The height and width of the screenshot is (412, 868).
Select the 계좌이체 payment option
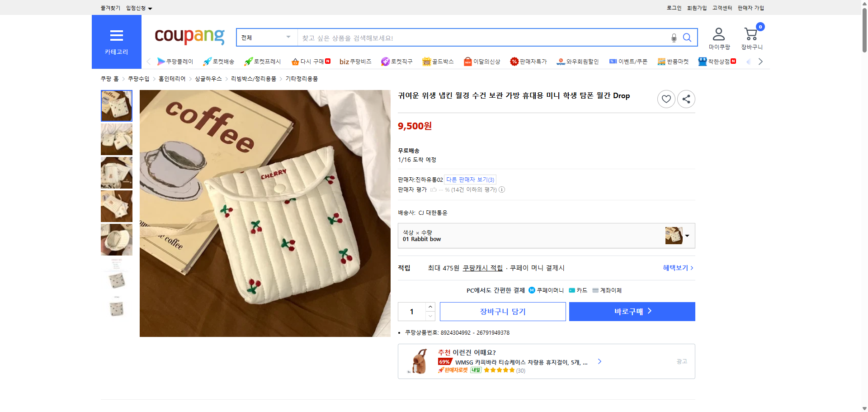coord(608,290)
